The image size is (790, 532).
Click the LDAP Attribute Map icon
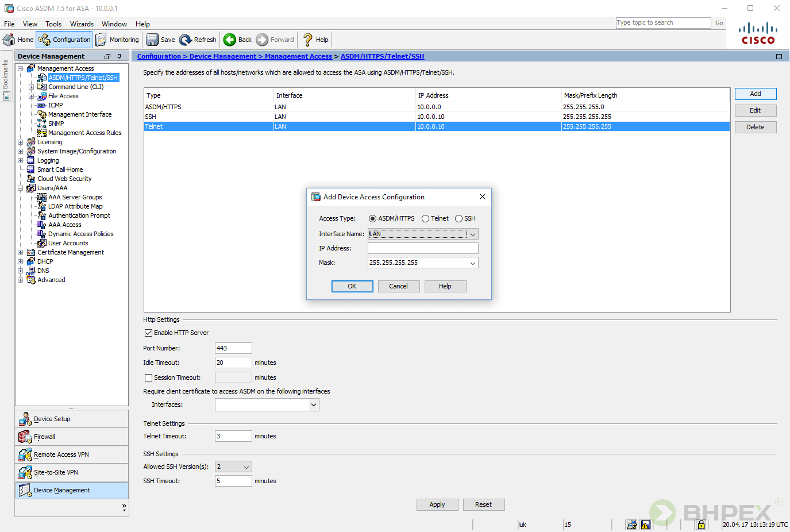42,206
